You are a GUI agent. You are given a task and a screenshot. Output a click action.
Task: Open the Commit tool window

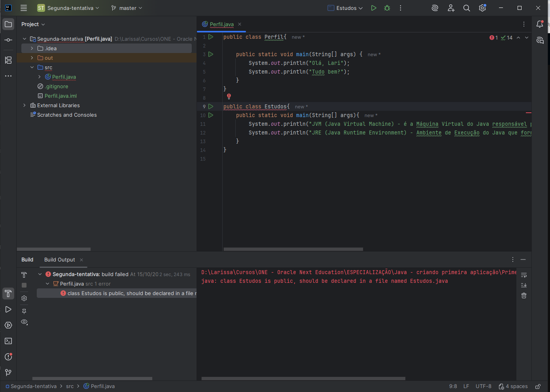[8, 40]
